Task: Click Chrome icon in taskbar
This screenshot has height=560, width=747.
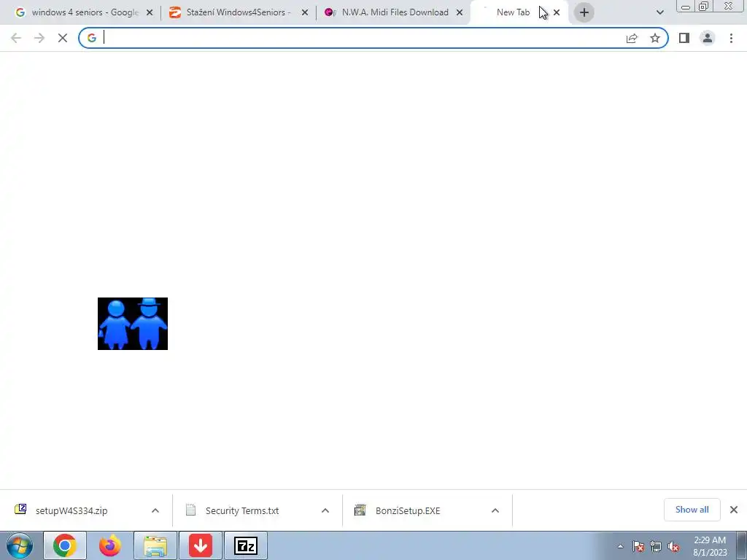Action: [65, 545]
